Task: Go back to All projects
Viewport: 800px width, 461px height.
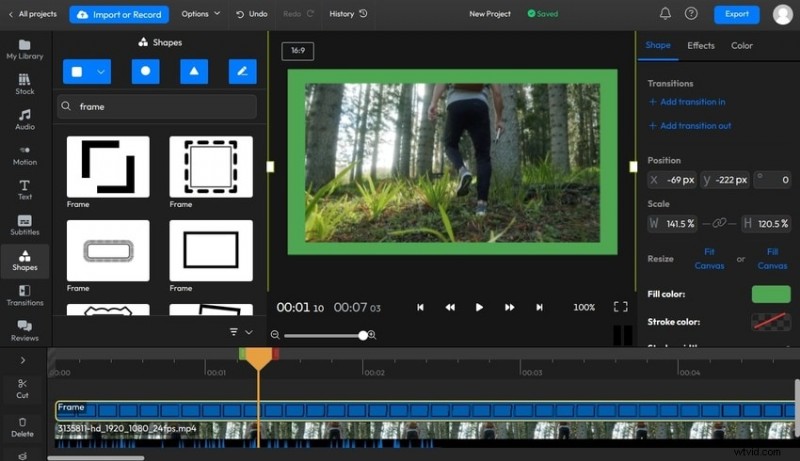Action: [32, 14]
